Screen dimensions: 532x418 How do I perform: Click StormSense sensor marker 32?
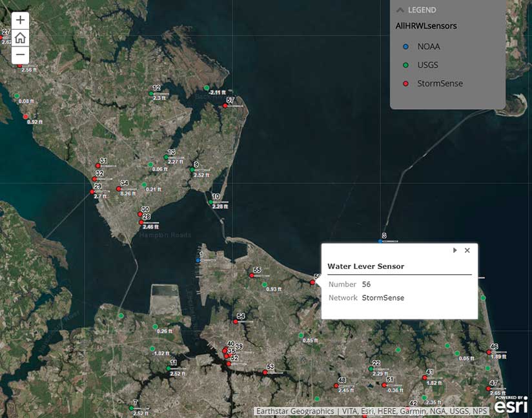pos(94,179)
